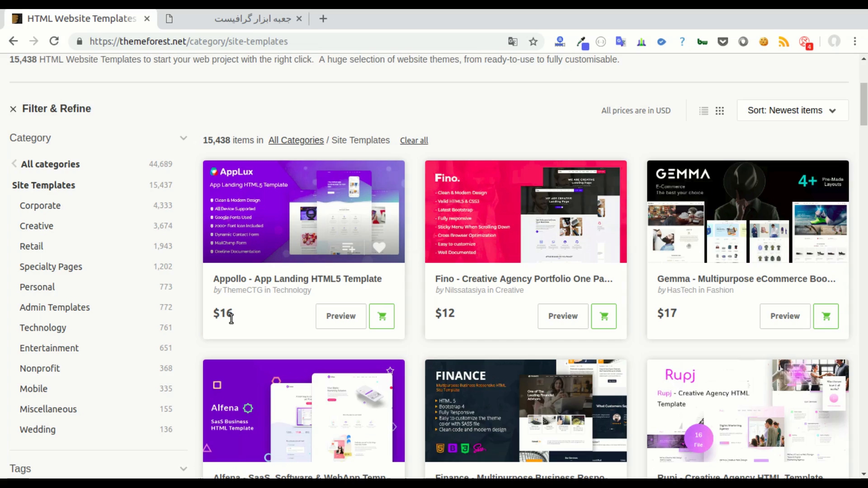This screenshot has width=868, height=488.
Task: Click the red extension icon with badge 4
Action: tap(805, 42)
